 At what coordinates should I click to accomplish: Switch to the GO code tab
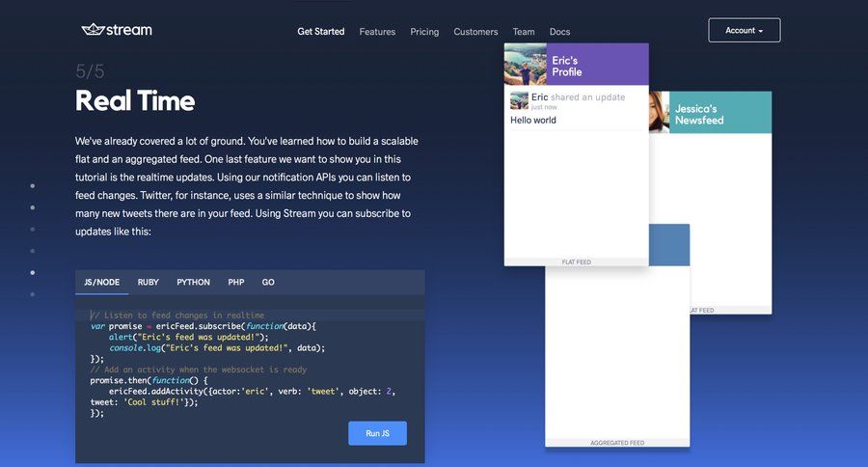coord(268,282)
